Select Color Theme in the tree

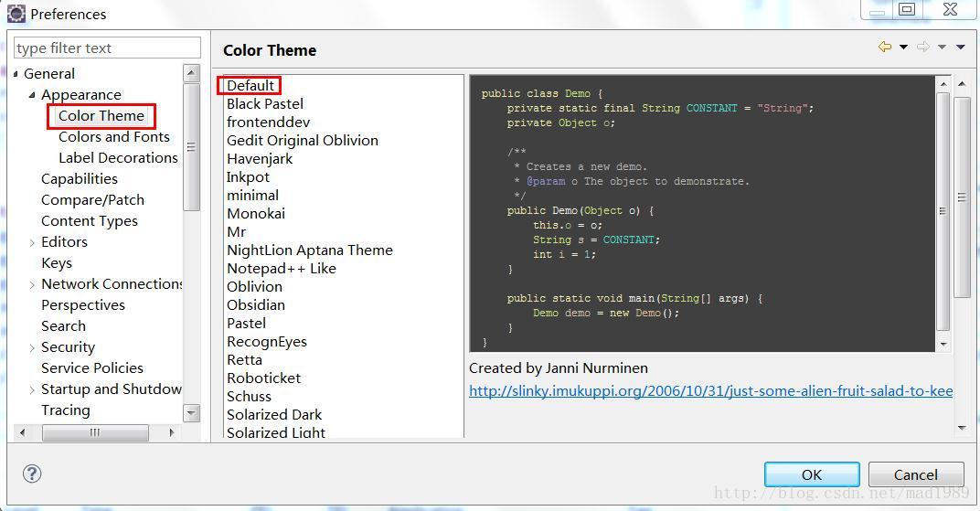(x=101, y=115)
